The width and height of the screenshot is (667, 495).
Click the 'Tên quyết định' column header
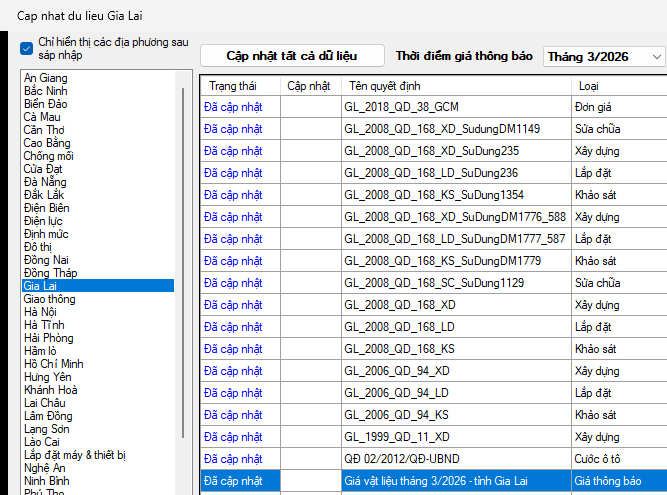(x=384, y=86)
